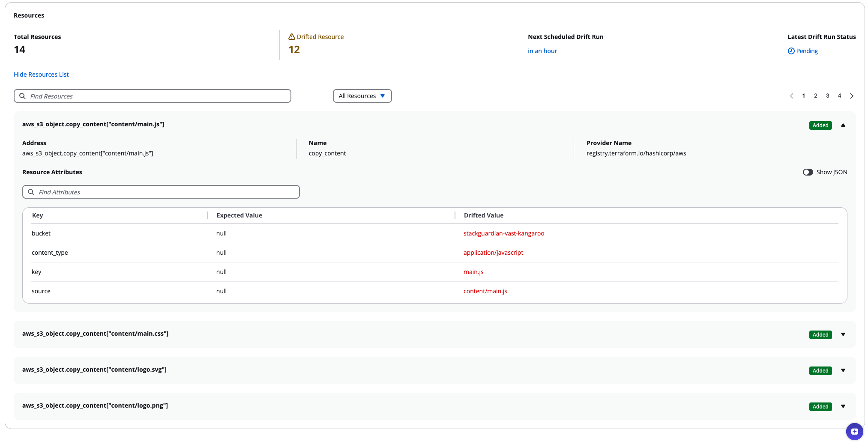Switch to page 2 of resources
Image resolution: width=868 pixels, height=444 pixels.
pyautogui.click(x=815, y=96)
